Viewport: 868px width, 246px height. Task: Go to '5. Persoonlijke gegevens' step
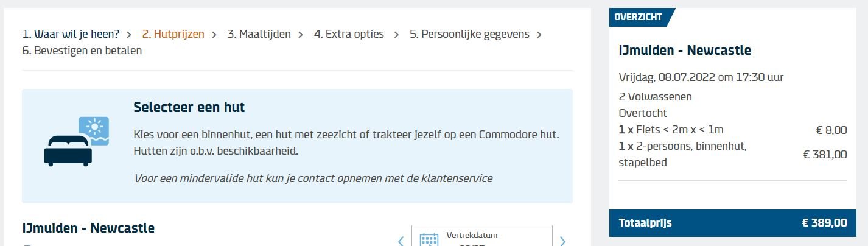tap(469, 34)
